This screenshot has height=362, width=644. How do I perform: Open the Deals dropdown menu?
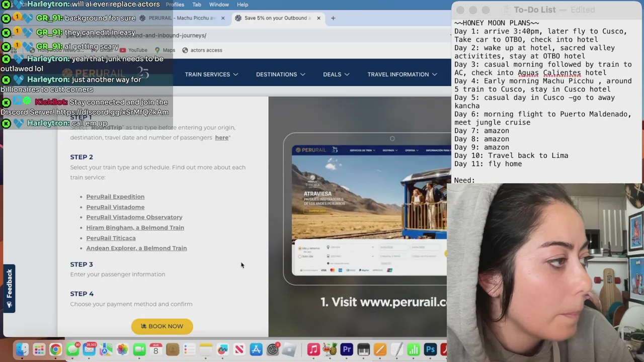[336, 74]
